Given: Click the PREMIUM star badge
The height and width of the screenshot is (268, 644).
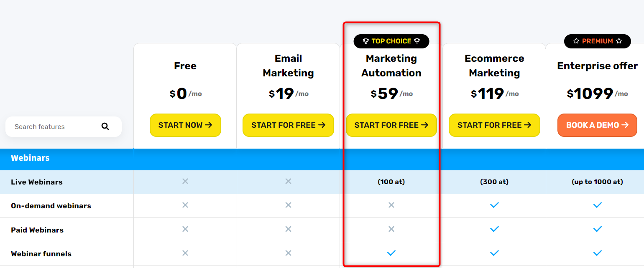Looking at the screenshot, I should (598, 41).
